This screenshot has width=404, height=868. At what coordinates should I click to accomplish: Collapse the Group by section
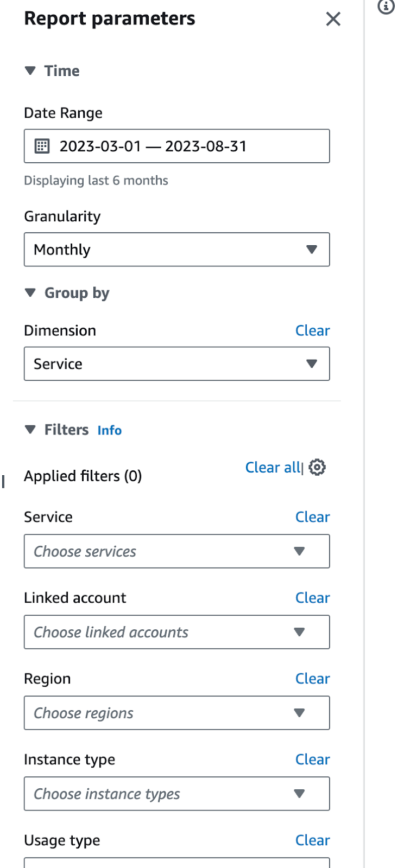click(x=30, y=292)
